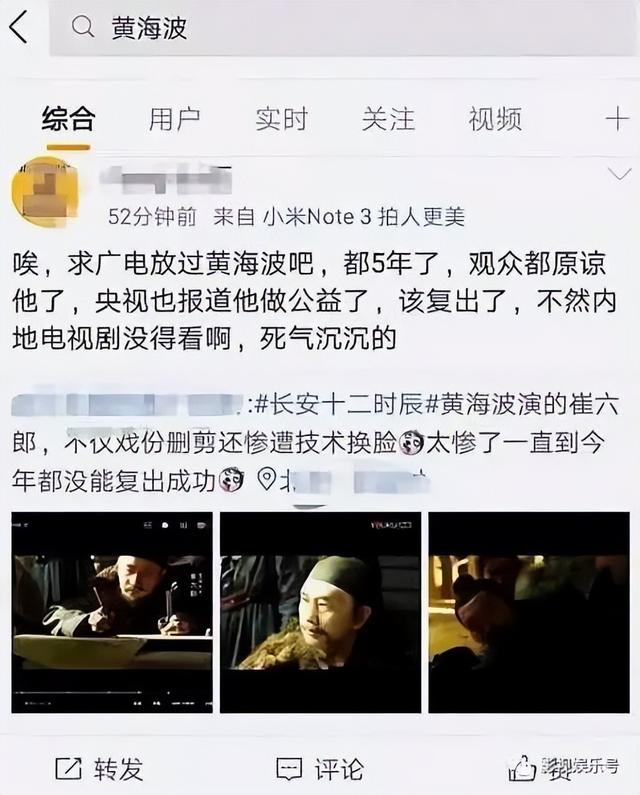Image resolution: width=640 pixels, height=795 pixels.
Task: Open the third dark scene thumbnail
Action: (529, 612)
